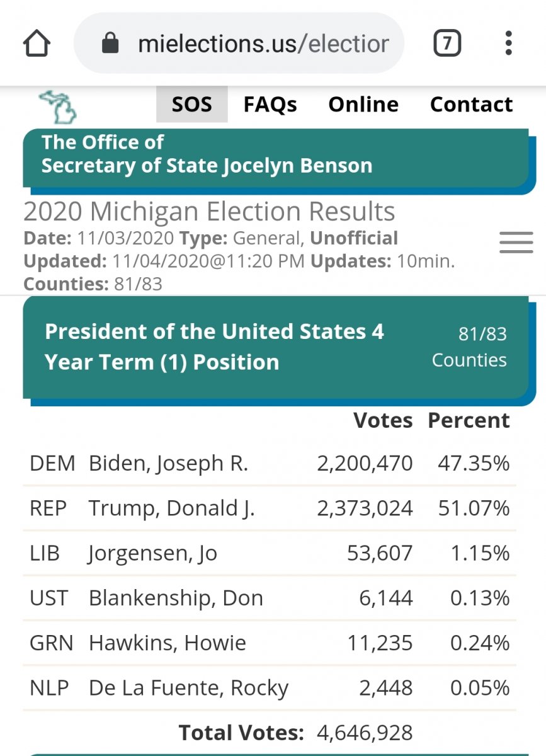
Task: Open the FAQs menu item
Action: (270, 105)
